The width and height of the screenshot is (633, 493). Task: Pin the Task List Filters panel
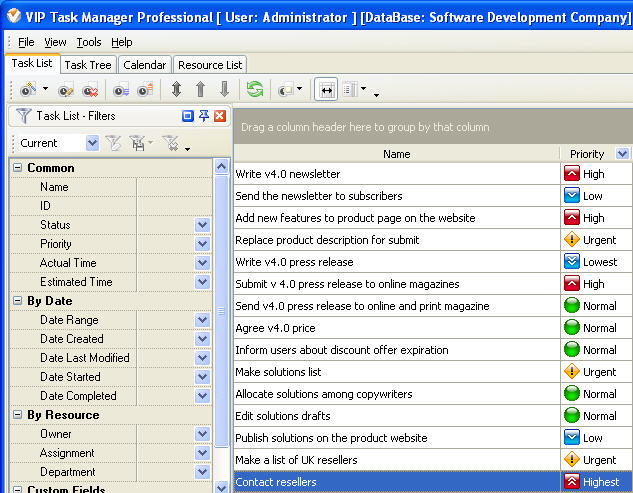204,116
